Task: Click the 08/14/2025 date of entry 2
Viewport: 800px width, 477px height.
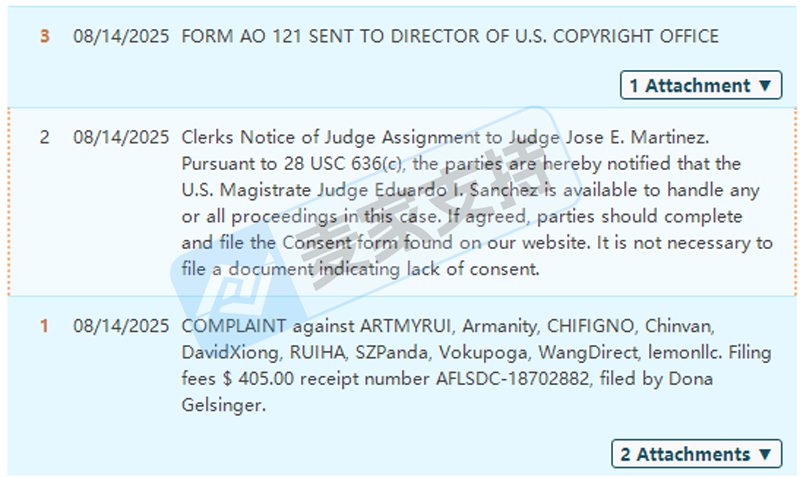Action: pyautogui.click(x=121, y=137)
